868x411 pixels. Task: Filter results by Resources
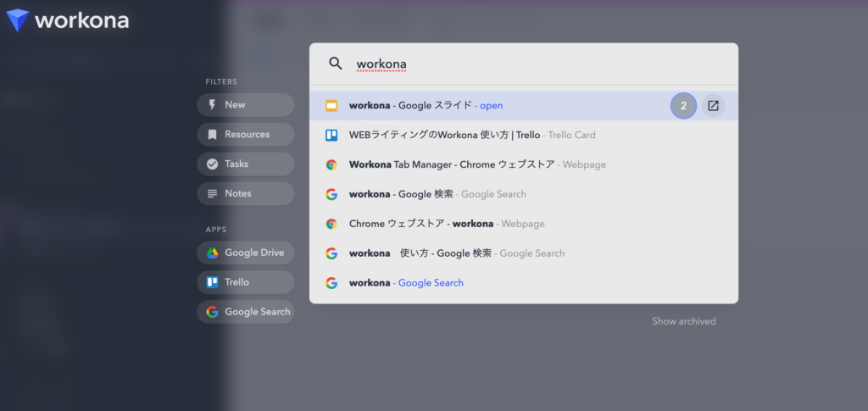[x=246, y=135]
